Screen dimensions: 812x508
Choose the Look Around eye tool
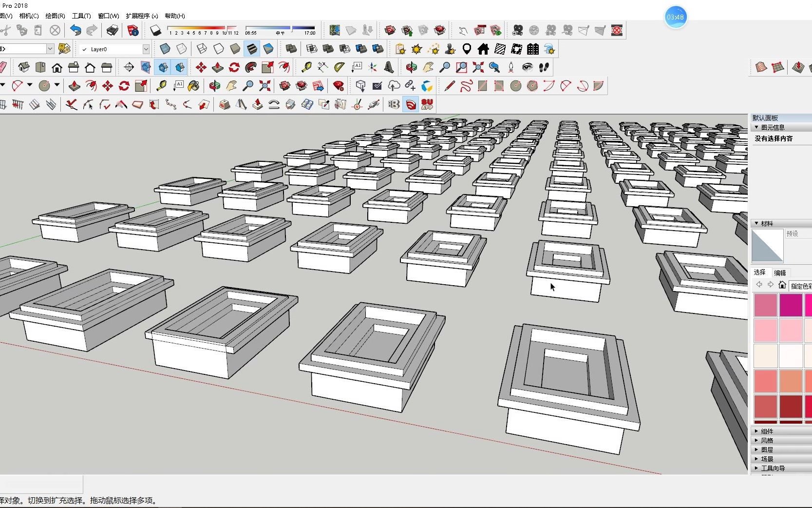pyautogui.click(x=527, y=67)
